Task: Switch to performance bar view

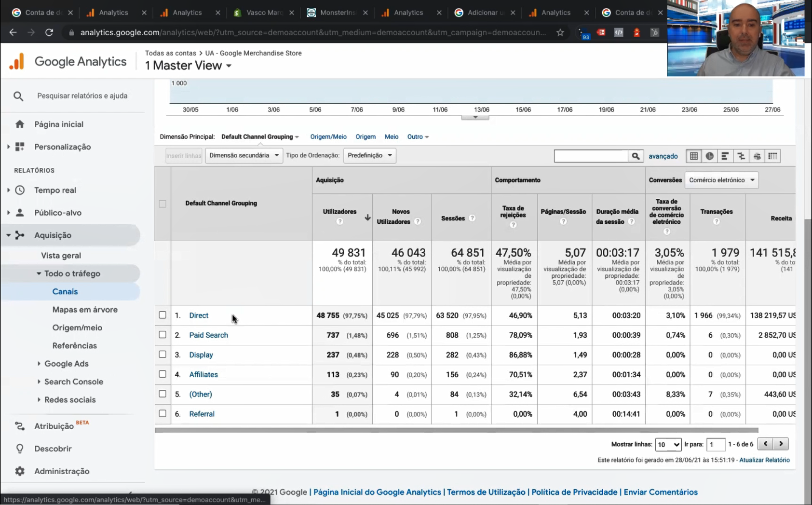Action: tap(725, 156)
